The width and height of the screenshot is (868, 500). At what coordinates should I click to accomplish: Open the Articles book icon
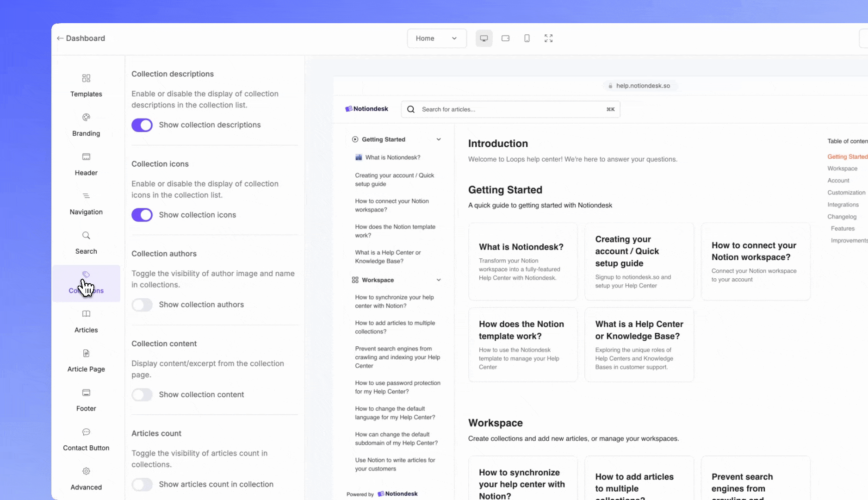pos(86,314)
